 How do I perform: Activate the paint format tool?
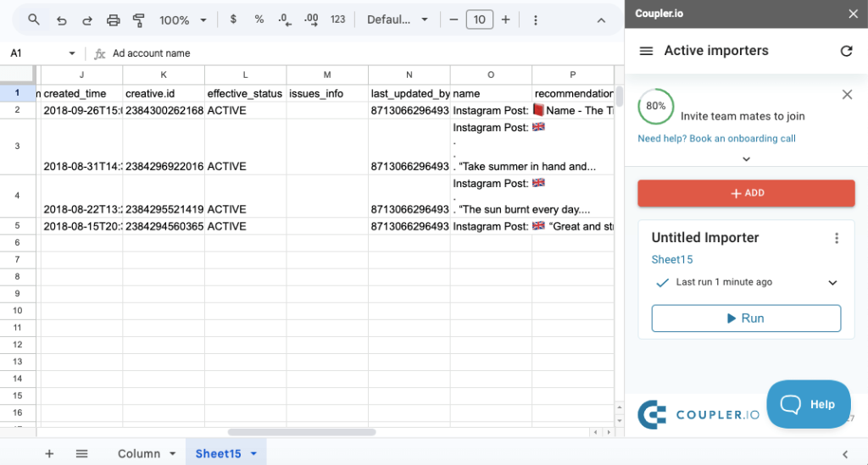point(139,20)
